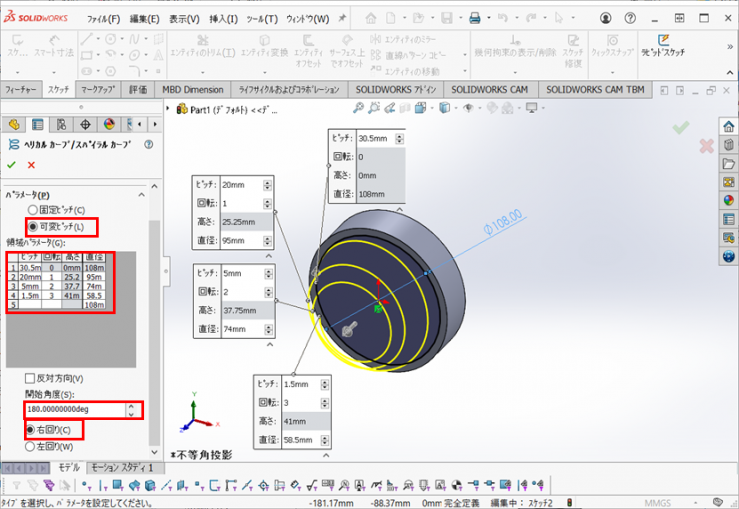Expand the Part1 tree in the viewport

[168, 109]
